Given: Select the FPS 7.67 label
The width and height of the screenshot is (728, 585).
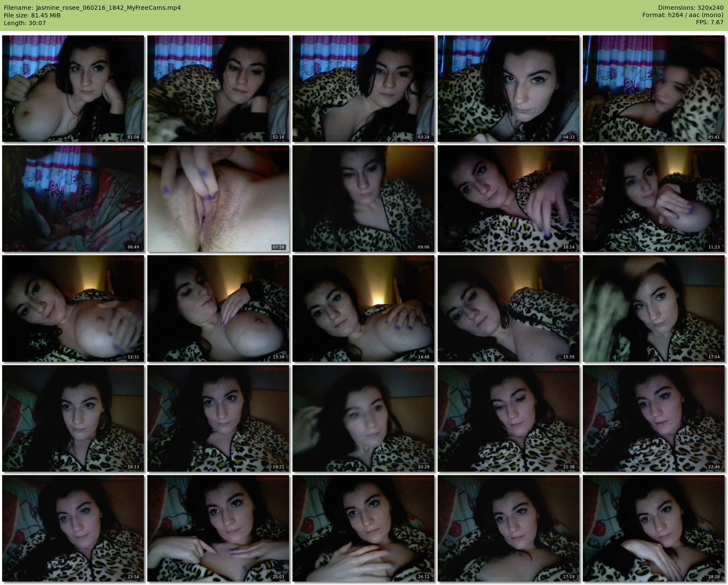Looking at the screenshot, I should (x=709, y=22).
